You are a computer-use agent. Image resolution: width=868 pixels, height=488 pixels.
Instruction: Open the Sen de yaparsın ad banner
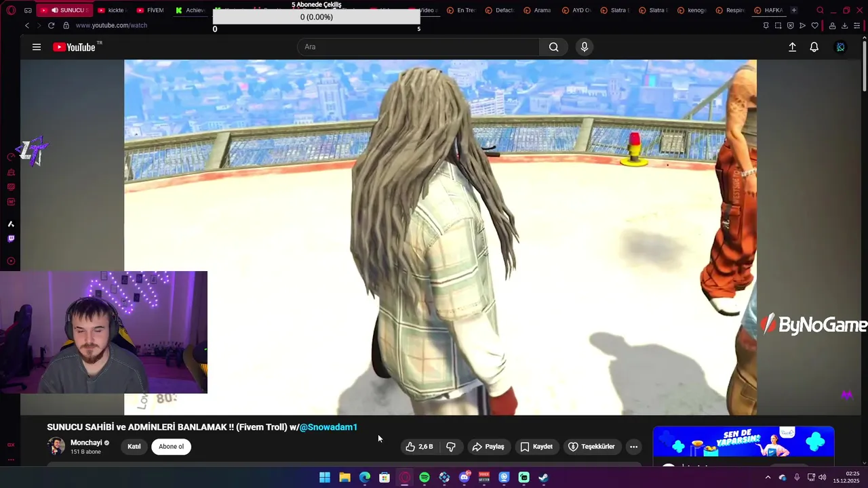[x=743, y=442]
